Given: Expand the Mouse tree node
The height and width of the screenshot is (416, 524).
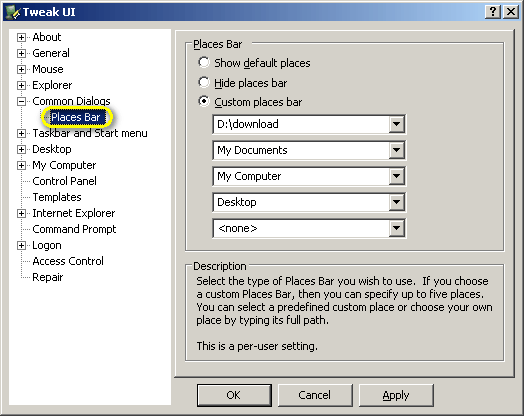Looking at the screenshot, I should [x=21, y=70].
